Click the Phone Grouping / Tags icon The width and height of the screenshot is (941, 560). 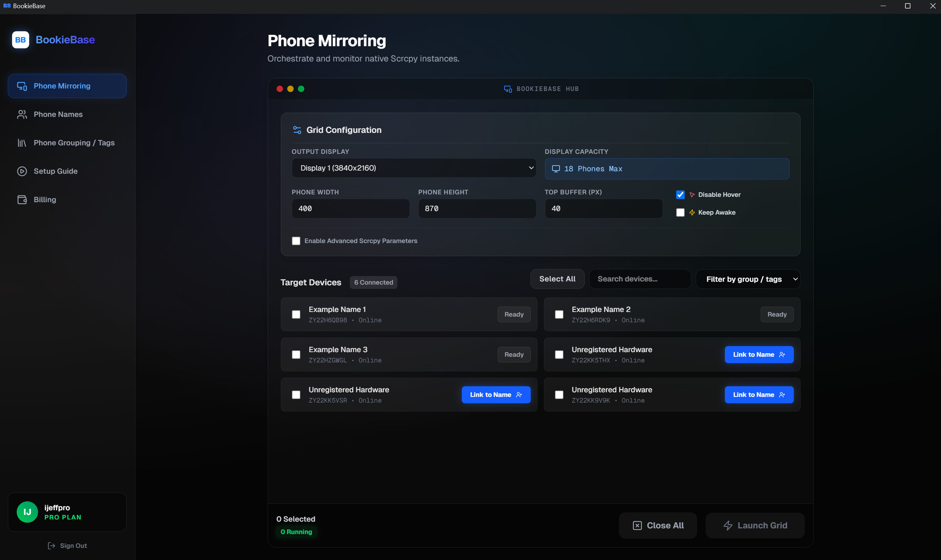coord(22,142)
